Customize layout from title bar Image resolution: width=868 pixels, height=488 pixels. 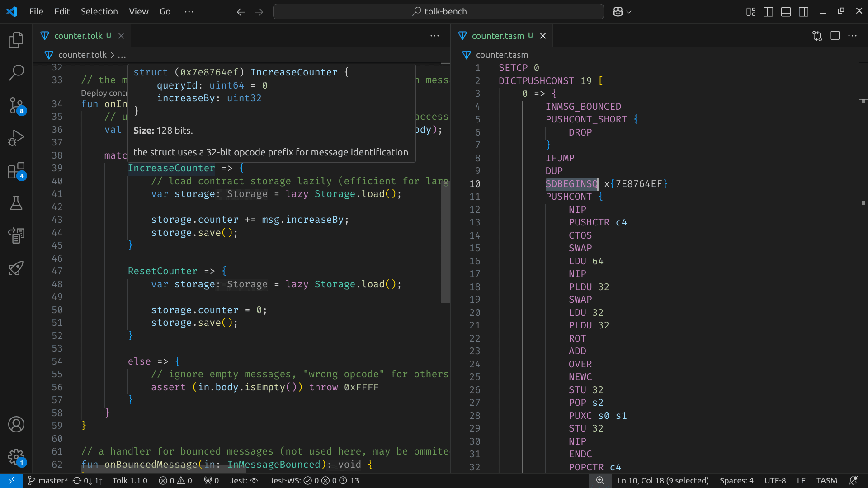pyautogui.click(x=750, y=12)
